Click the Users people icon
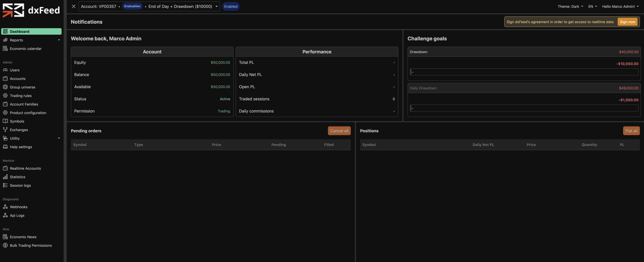 point(5,70)
